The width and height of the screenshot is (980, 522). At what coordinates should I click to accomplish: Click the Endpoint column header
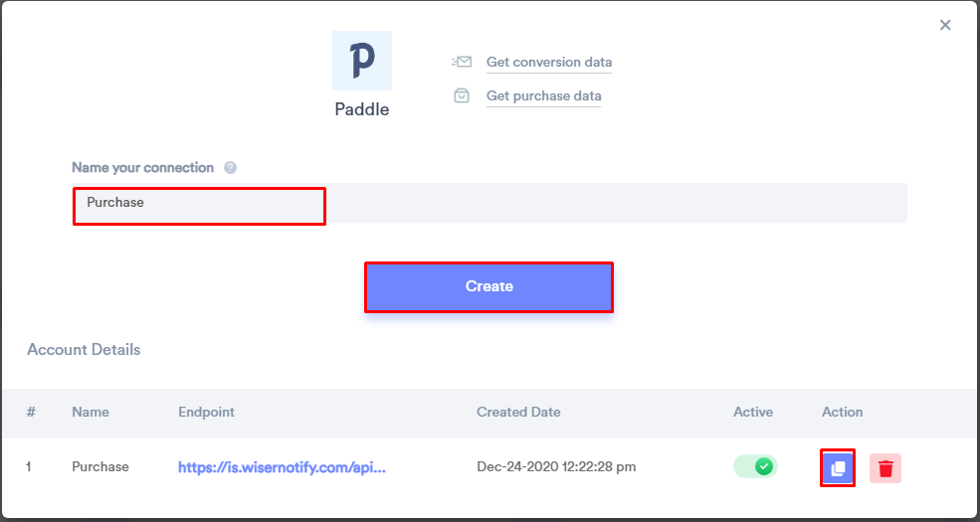206,412
